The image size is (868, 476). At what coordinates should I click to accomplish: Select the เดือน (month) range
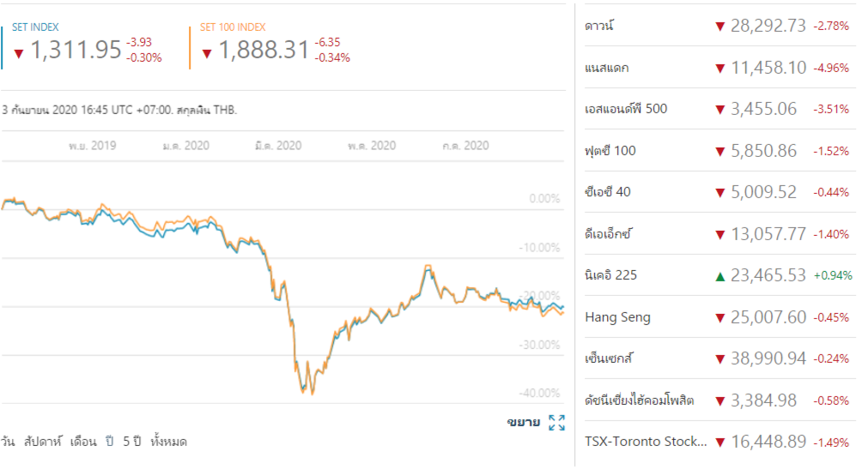pyautogui.click(x=83, y=442)
